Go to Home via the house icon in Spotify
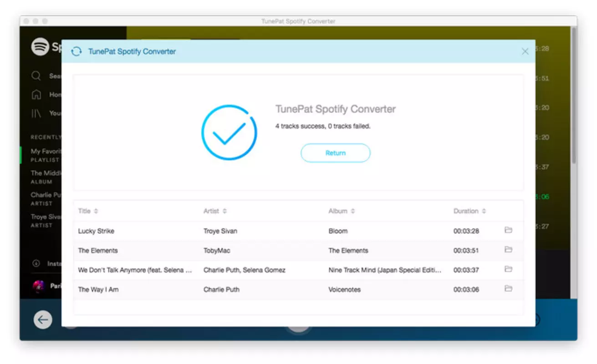This screenshot has height=364, width=597. click(x=36, y=95)
